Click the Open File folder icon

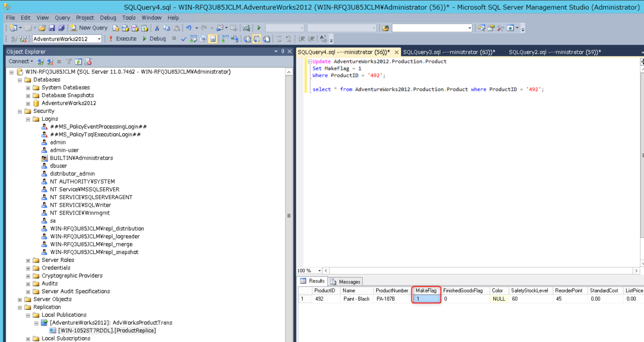[x=42, y=28]
